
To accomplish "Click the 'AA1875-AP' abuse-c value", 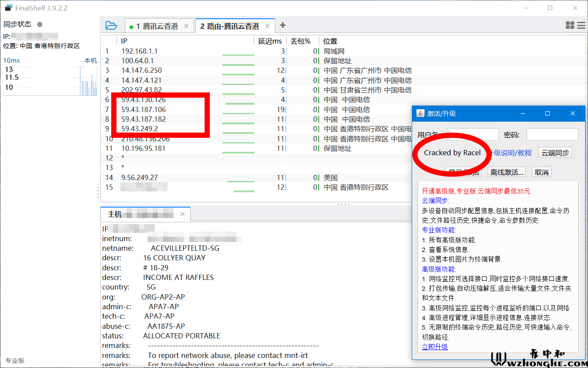I will (x=166, y=326).
